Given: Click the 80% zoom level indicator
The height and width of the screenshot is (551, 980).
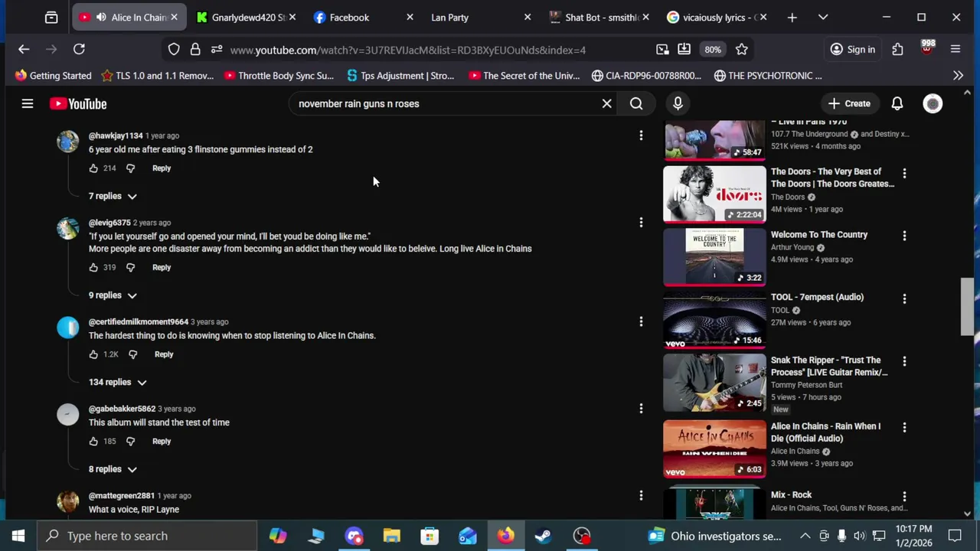Looking at the screenshot, I should tap(713, 50).
